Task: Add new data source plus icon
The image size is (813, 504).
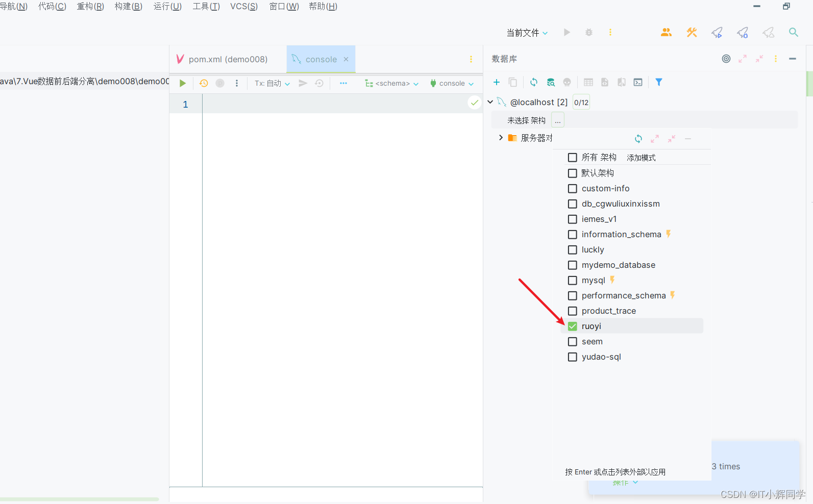Action: (497, 82)
